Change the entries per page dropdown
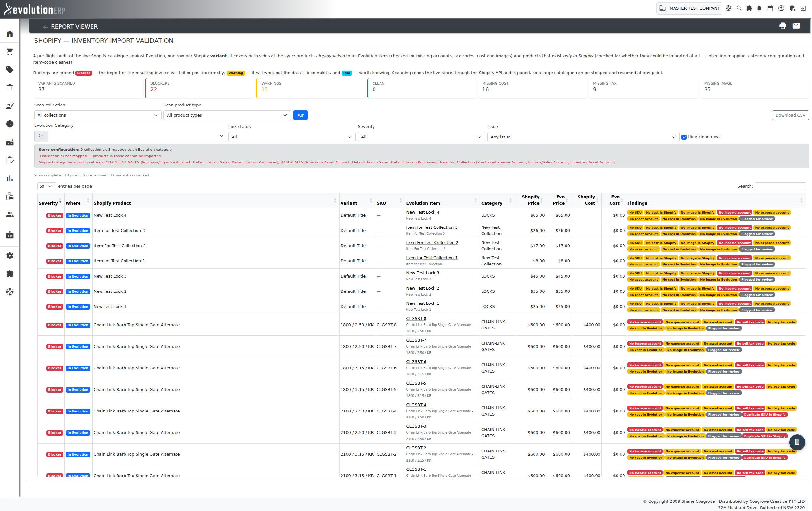Viewport: 812px width, 511px height. [46, 186]
